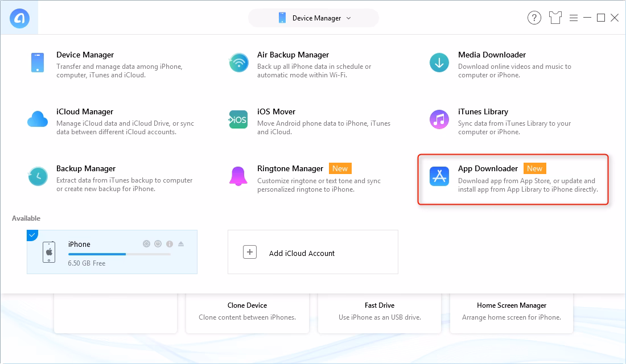The width and height of the screenshot is (626, 364).
Task: Open the Device Manager module icon
Action: pos(38,63)
